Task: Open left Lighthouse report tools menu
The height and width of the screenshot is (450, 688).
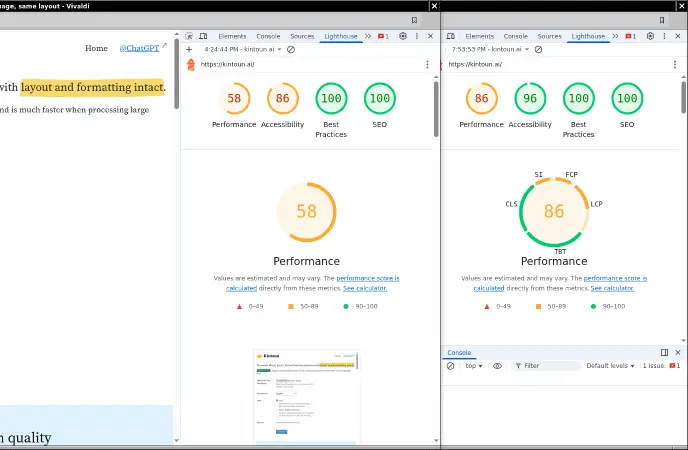Action: pyautogui.click(x=427, y=64)
